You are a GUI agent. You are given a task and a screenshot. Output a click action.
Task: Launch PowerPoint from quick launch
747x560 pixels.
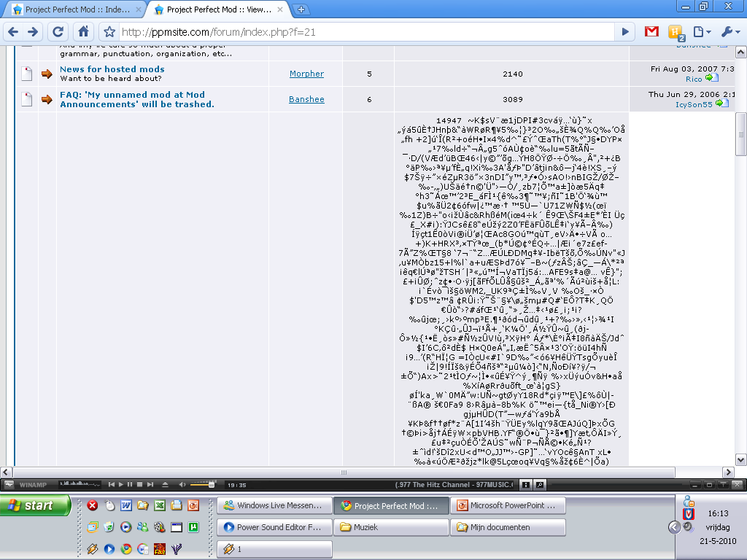point(193,505)
